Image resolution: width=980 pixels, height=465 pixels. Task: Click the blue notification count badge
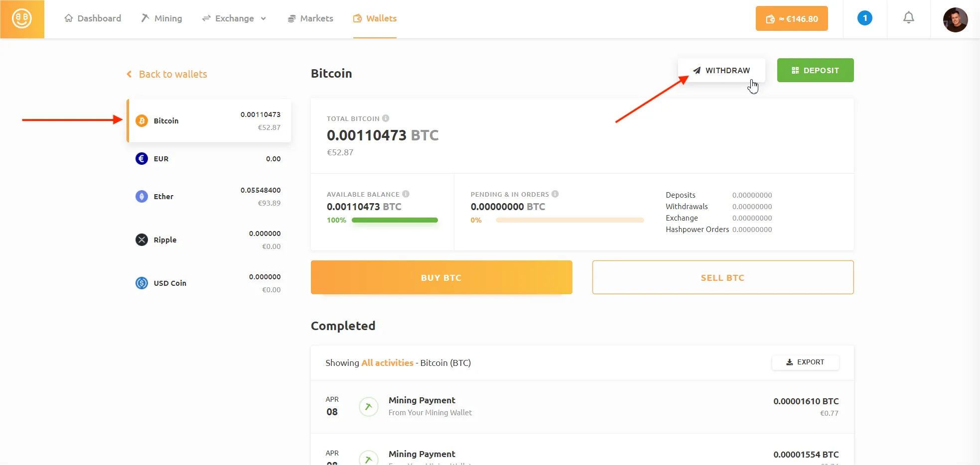(864, 18)
